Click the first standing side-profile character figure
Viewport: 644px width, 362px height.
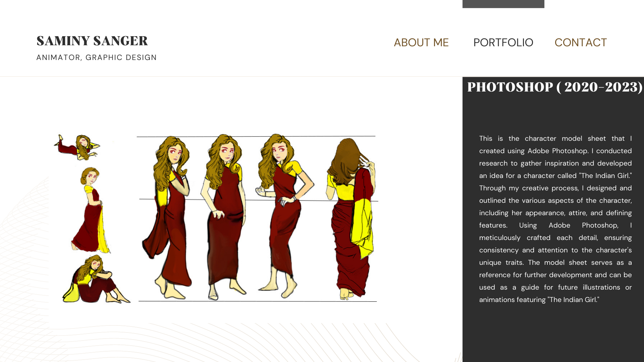[x=168, y=218]
